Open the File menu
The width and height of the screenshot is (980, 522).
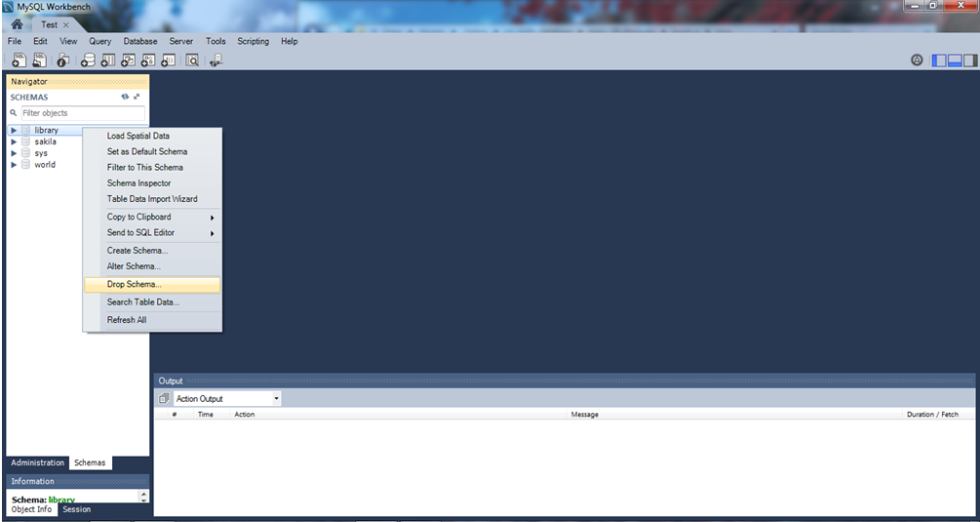coord(15,41)
